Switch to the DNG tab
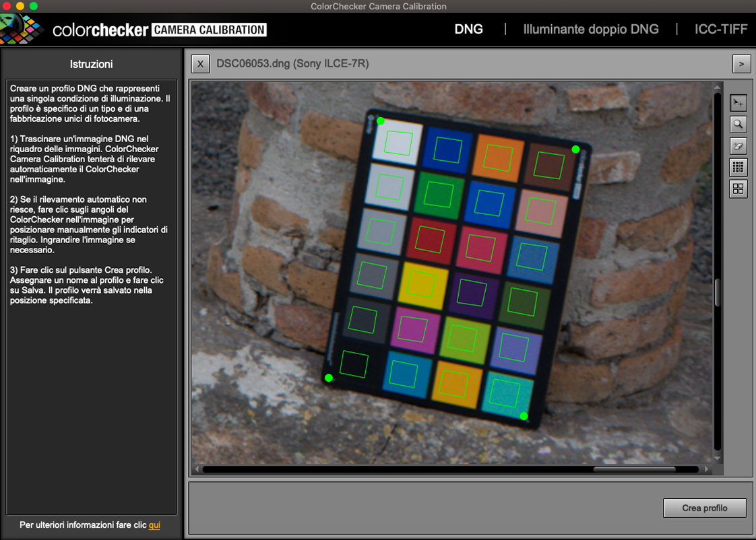Screen dimensions: 756x540 468,30
